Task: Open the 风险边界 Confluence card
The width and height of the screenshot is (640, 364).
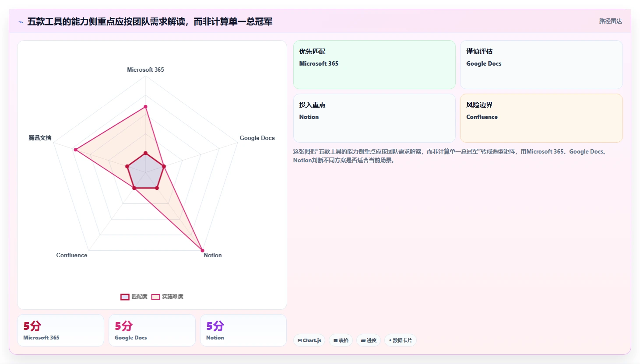Action: [x=541, y=118]
